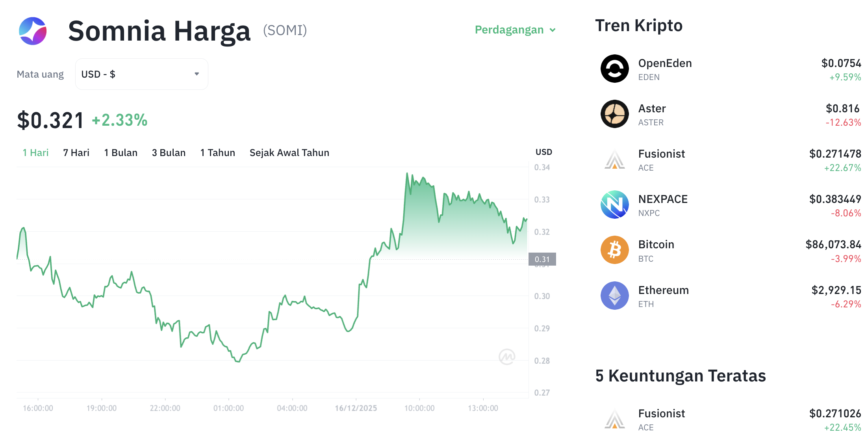The width and height of the screenshot is (868, 439).
Task: Click the highlighted 0.31 price axis label
Action: click(x=542, y=259)
